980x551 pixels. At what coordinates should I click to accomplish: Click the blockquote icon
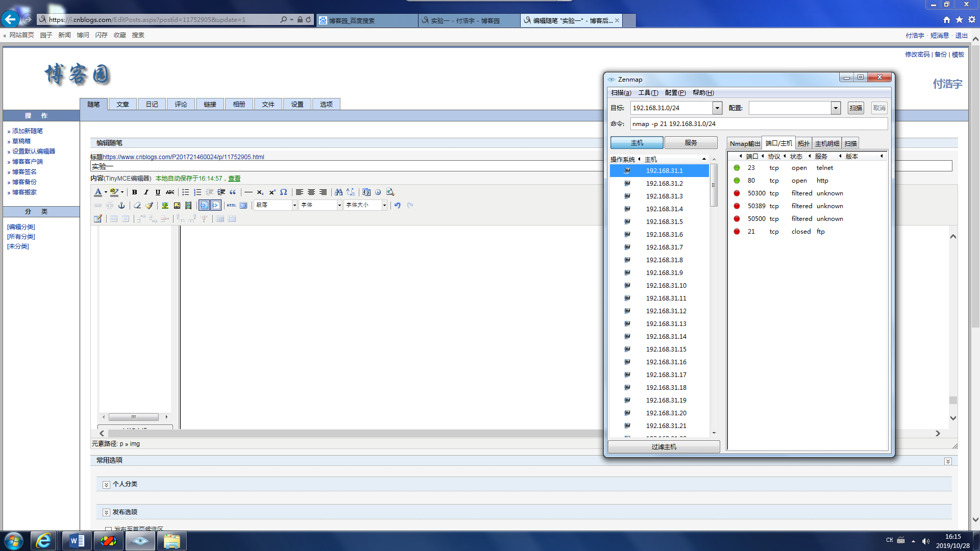tap(233, 192)
